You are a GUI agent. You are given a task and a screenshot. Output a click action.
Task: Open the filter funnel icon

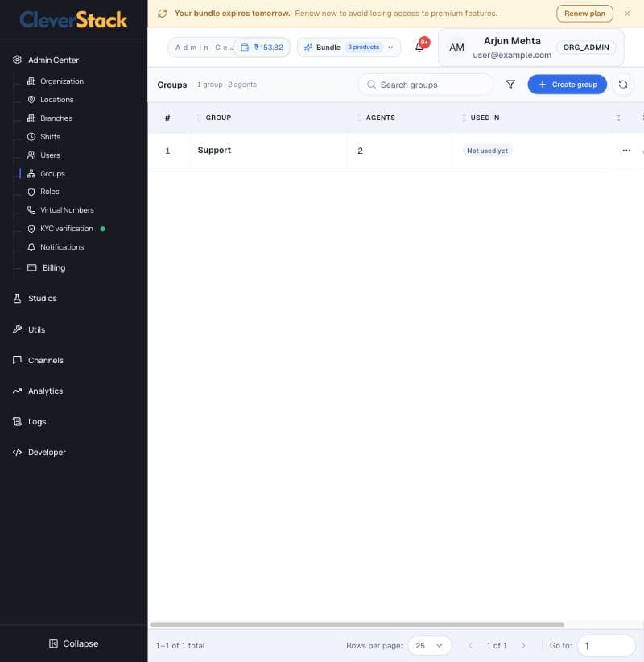(510, 85)
